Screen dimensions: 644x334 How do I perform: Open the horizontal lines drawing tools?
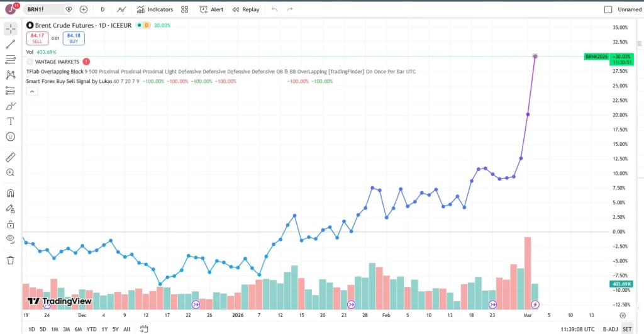[x=11, y=60]
